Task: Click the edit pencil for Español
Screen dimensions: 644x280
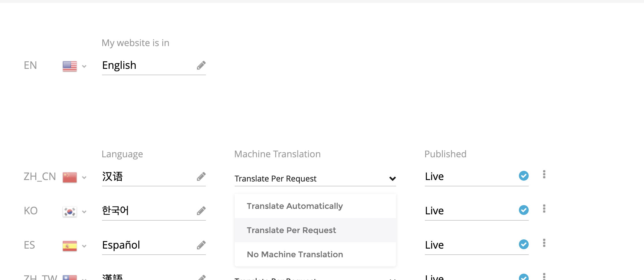Action: point(201,245)
